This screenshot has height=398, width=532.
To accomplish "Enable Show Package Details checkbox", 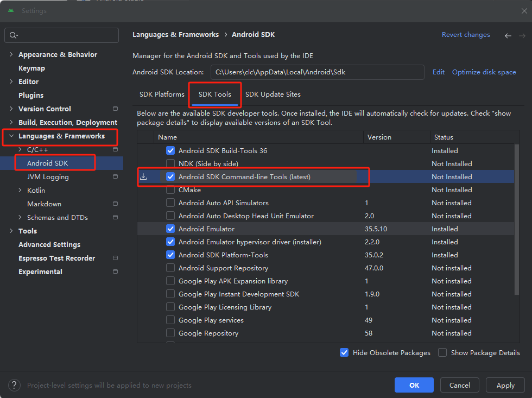I will (442, 352).
